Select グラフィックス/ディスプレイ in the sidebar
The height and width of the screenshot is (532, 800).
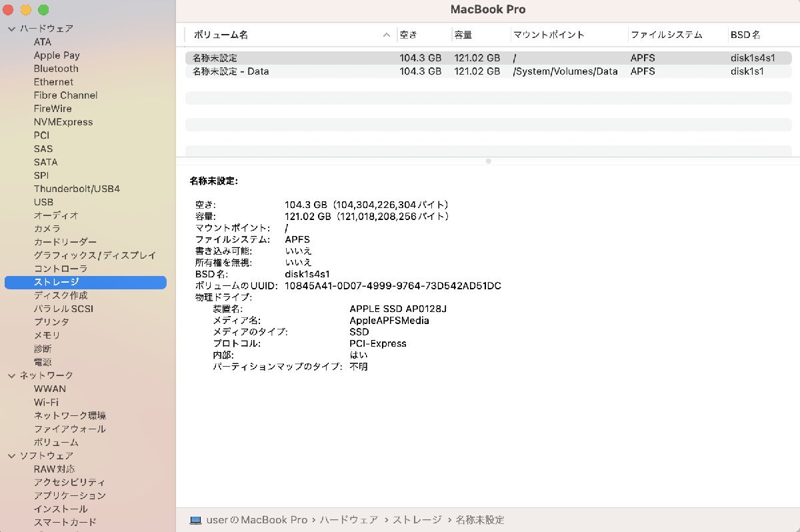(x=95, y=255)
